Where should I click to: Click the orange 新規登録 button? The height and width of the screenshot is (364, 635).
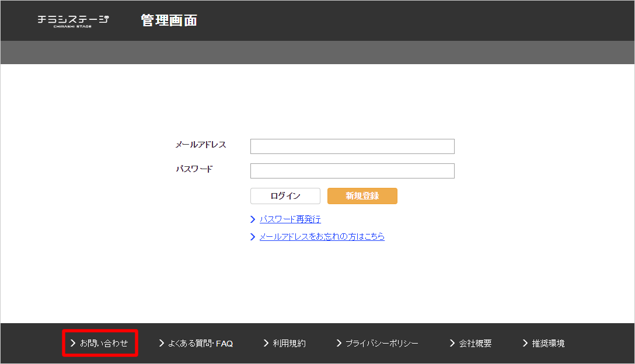coord(362,196)
